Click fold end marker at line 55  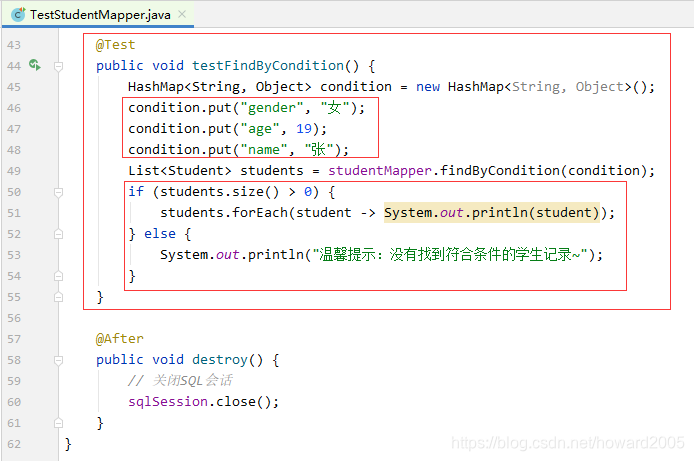tap(58, 297)
